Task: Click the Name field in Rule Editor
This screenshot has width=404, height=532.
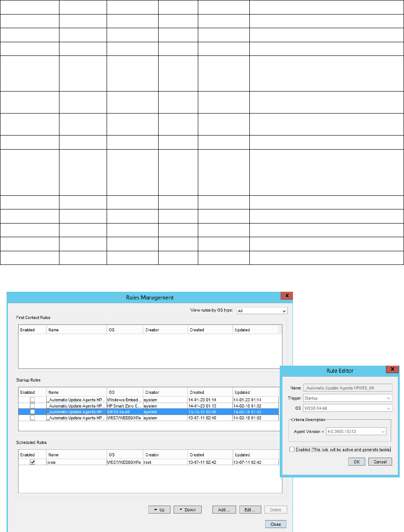Action: tap(347, 388)
